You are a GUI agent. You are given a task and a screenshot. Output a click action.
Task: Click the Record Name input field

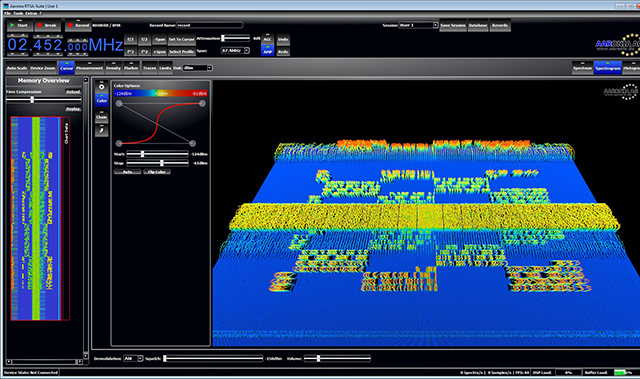pyautogui.click(x=210, y=25)
